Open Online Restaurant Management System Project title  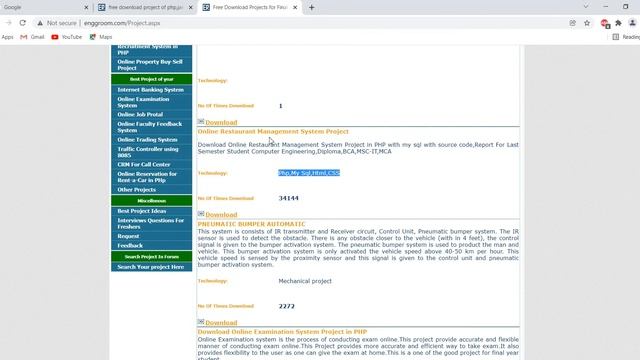coord(273,131)
